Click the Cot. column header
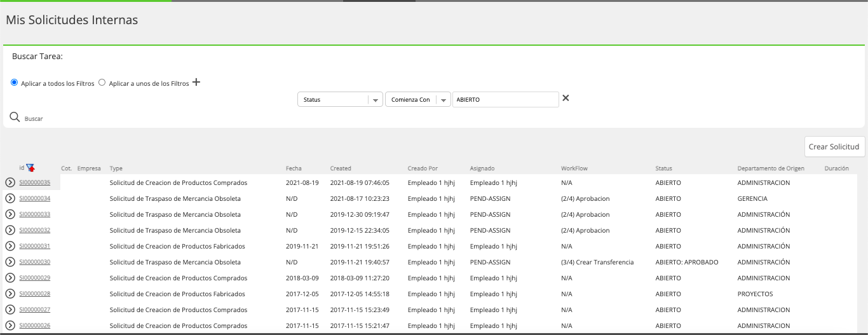The height and width of the screenshot is (335, 868). (x=66, y=168)
